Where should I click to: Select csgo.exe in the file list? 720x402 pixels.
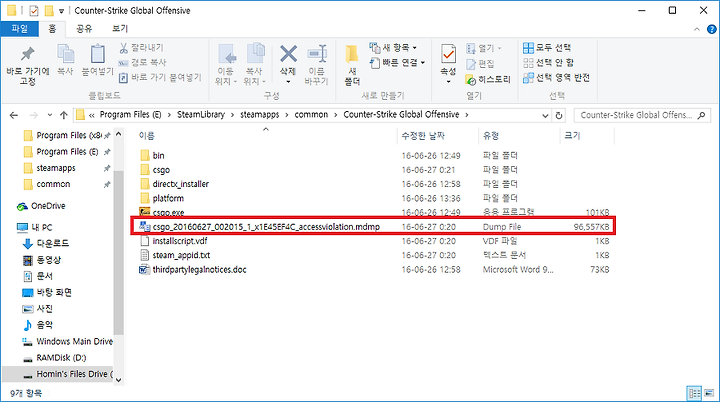(x=168, y=213)
